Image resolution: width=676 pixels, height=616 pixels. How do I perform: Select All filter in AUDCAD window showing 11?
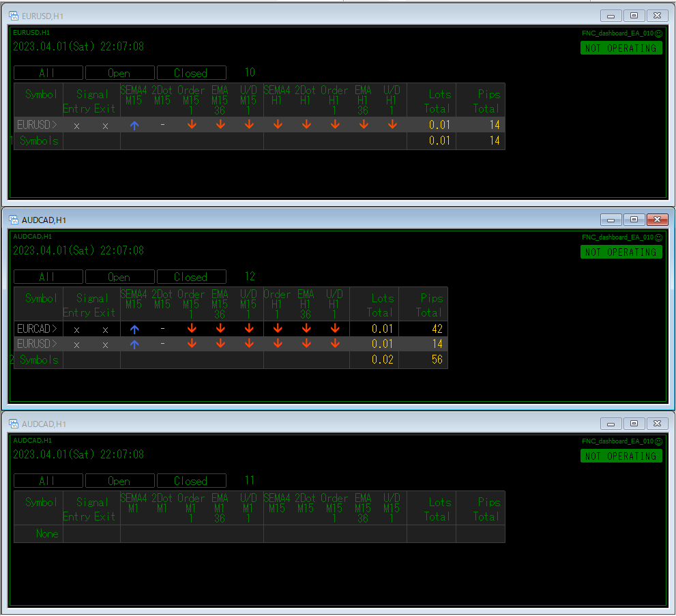coord(48,481)
